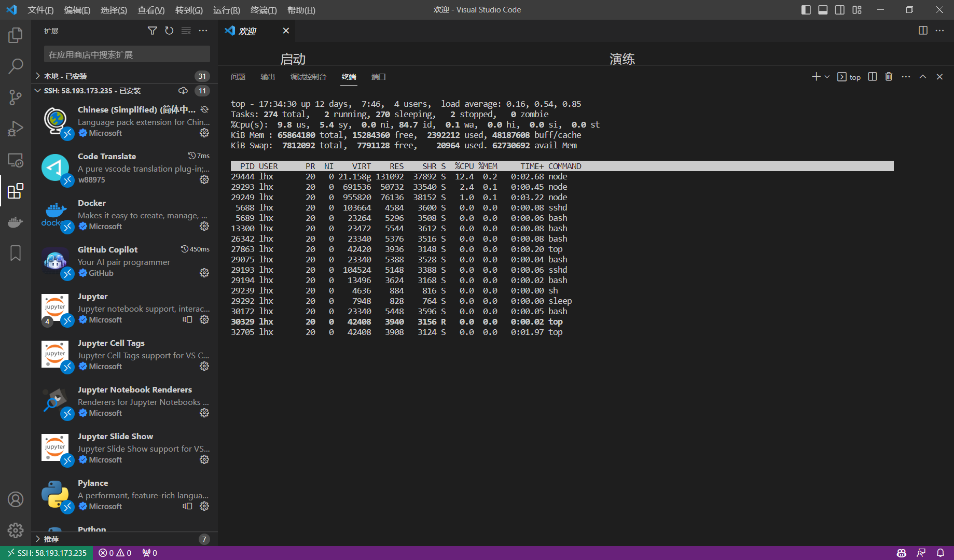Open the Bookmarks view icon
This screenshot has width=954, height=560.
click(16, 253)
